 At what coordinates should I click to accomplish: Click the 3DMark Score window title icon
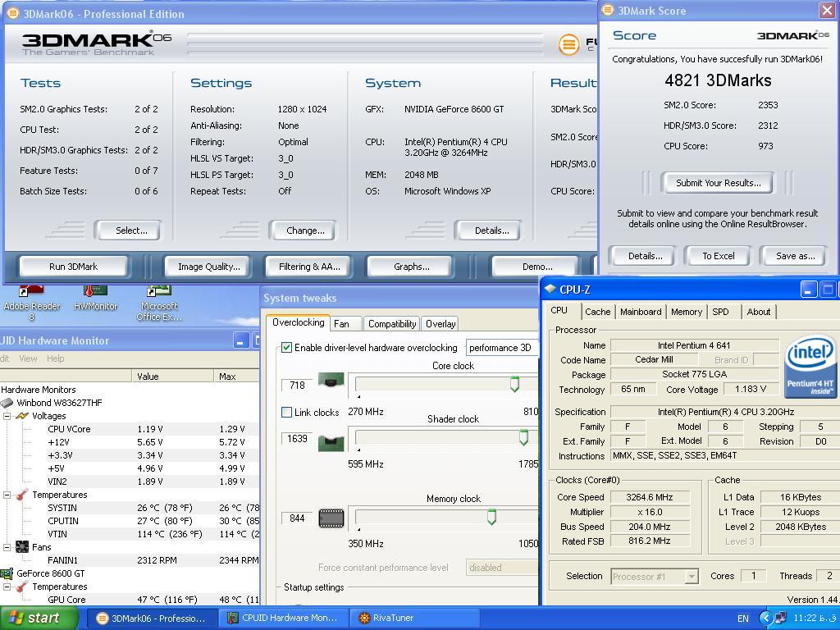(608, 10)
